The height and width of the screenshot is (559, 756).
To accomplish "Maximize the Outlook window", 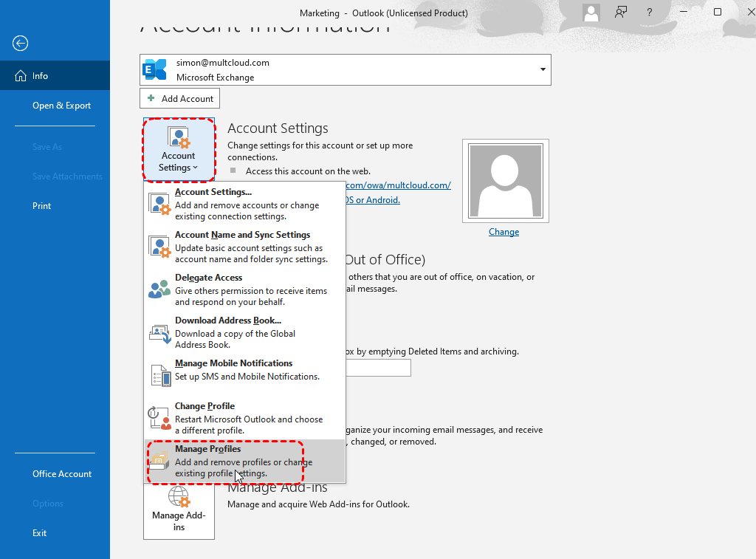I will click(x=718, y=12).
